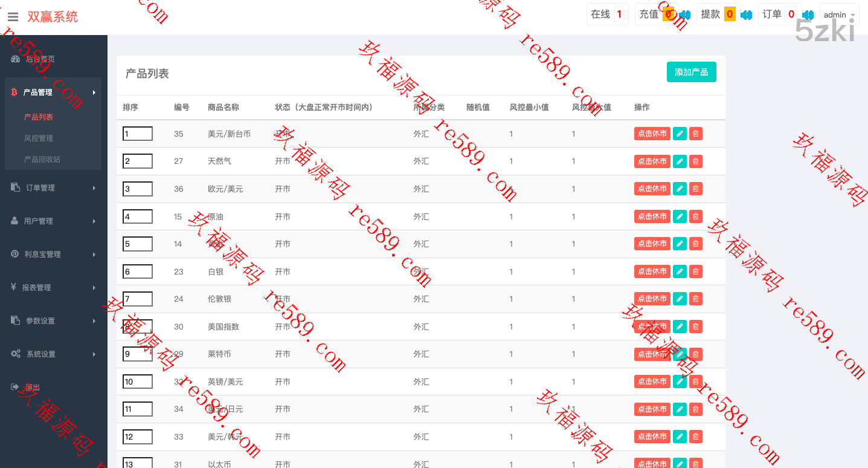Toggle 点击休市 for the 英镑/美元 product
The height and width of the screenshot is (468, 868).
point(652,382)
